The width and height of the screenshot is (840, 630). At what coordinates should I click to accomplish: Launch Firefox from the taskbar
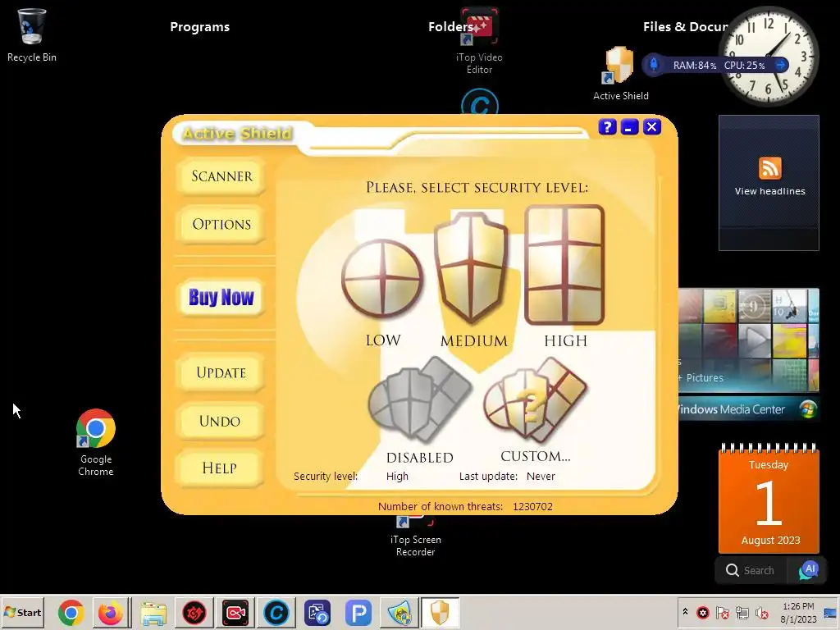[111, 612]
